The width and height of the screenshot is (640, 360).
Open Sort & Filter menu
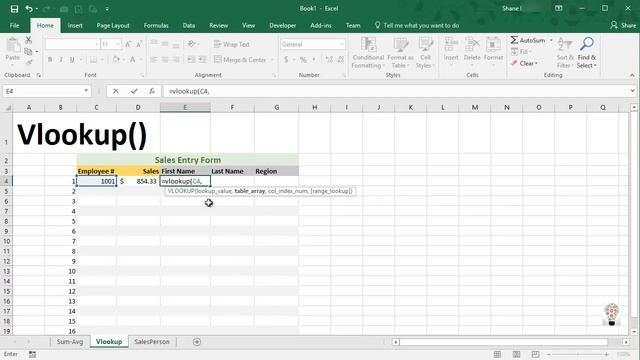click(565, 53)
